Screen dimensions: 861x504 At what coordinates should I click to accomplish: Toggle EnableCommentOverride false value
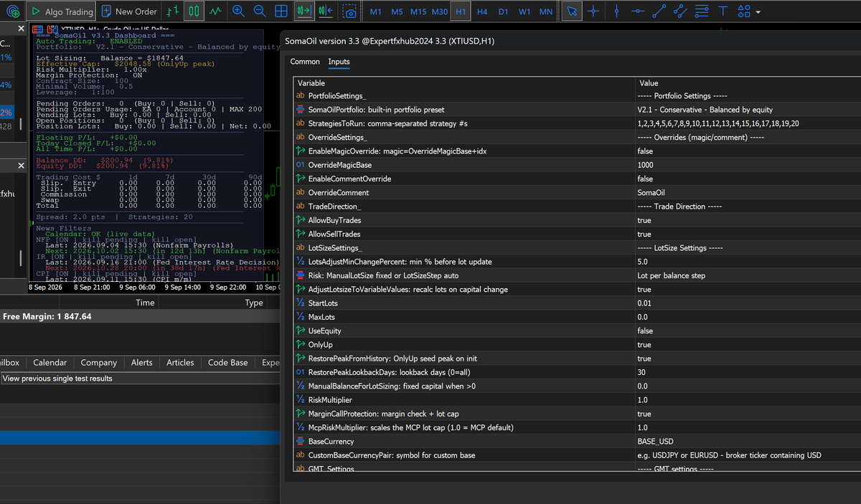click(746, 179)
